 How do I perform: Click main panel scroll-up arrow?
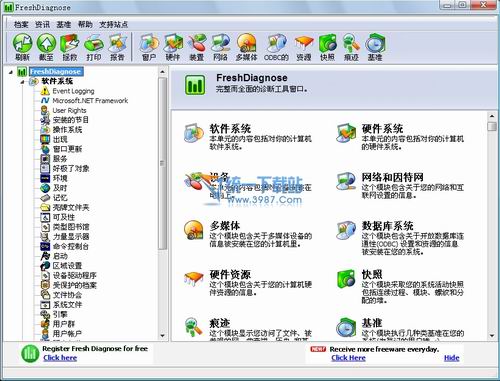492,116
